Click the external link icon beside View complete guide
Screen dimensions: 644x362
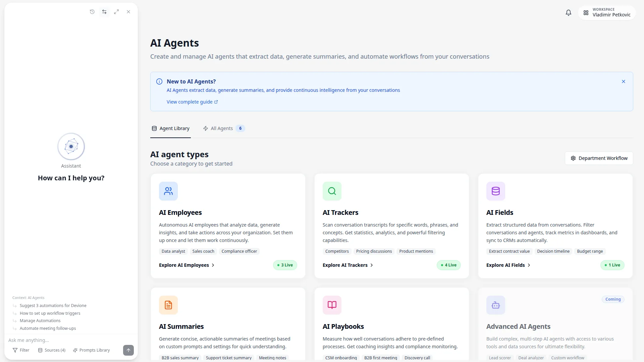click(x=216, y=102)
